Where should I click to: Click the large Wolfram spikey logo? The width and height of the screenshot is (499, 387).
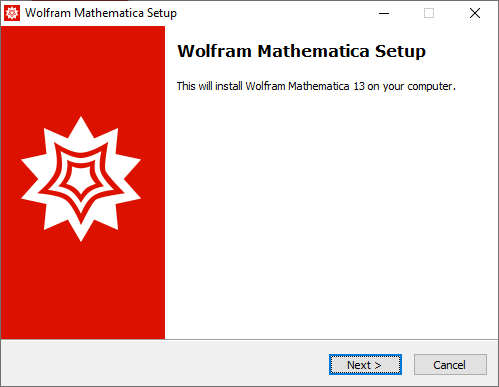point(81,179)
